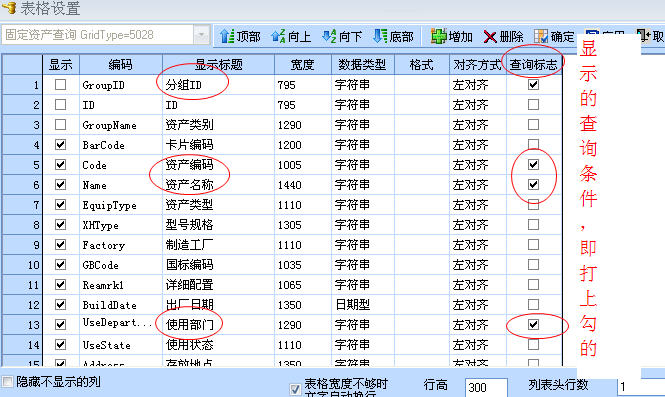Delete the row with 删除 icon
The image size is (665, 397).
pos(490,37)
